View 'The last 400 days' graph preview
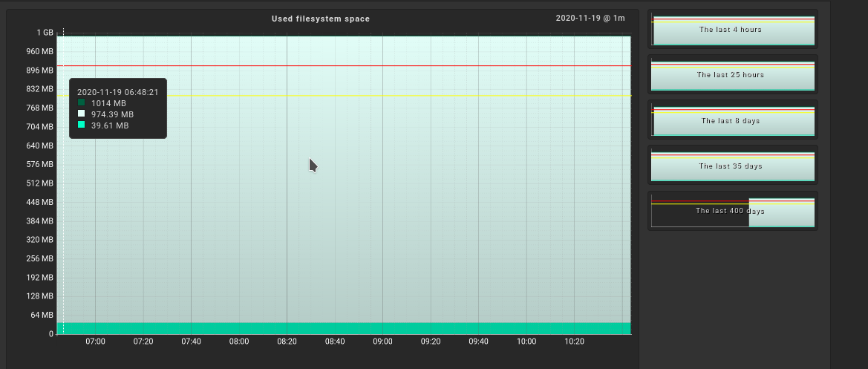This screenshot has height=369, width=868. pyautogui.click(x=732, y=212)
